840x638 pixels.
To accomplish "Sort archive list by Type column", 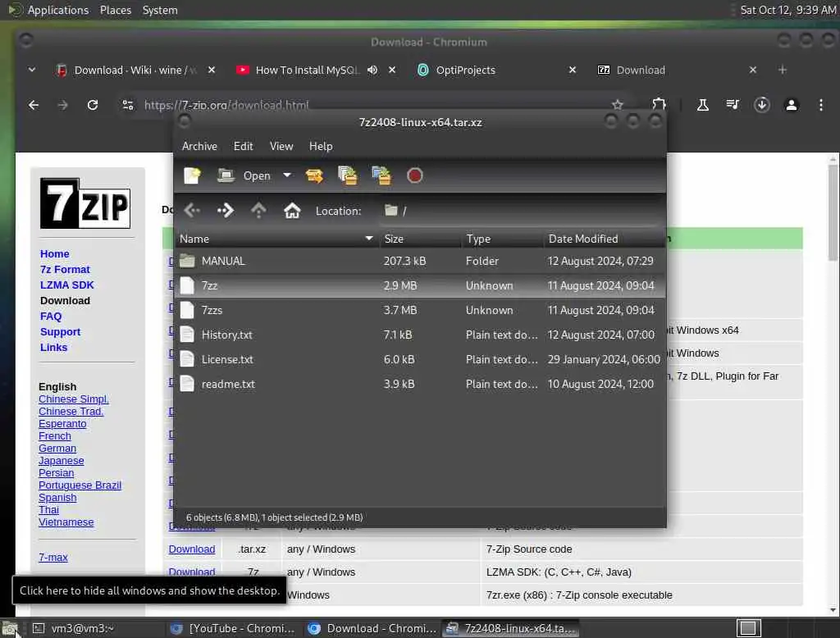I will coord(502,239).
